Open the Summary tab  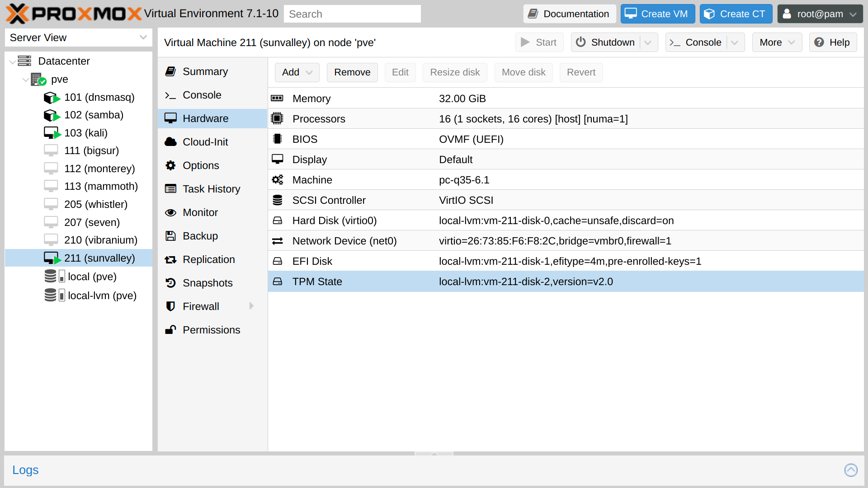click(x=212, y=71)
